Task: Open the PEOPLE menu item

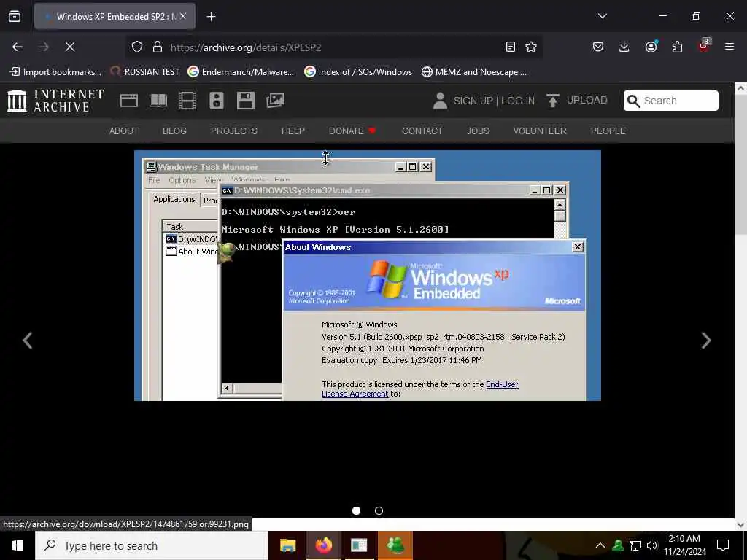Action: click(608, 131)
